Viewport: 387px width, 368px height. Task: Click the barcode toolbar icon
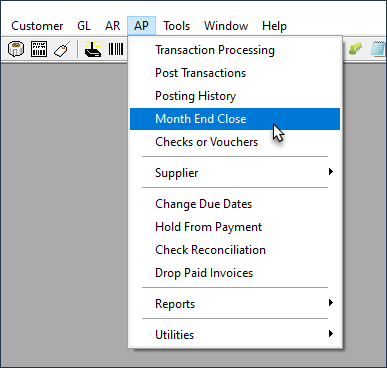116,49
